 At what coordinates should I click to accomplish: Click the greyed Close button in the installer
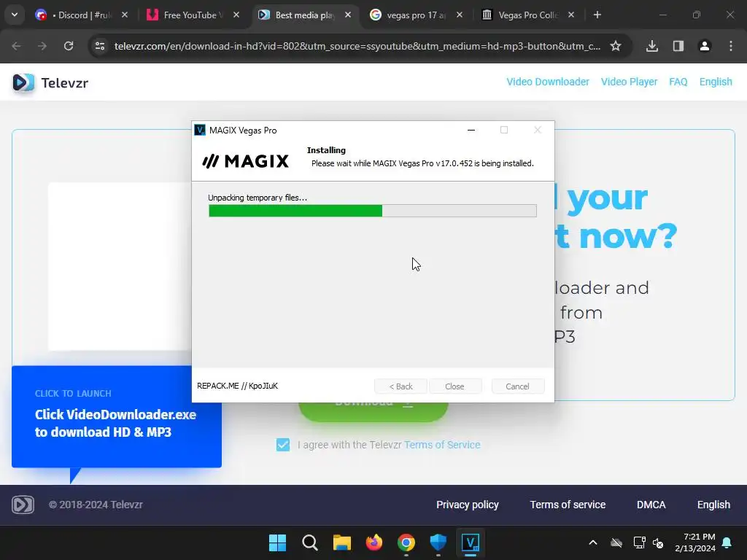click(454, 386)
